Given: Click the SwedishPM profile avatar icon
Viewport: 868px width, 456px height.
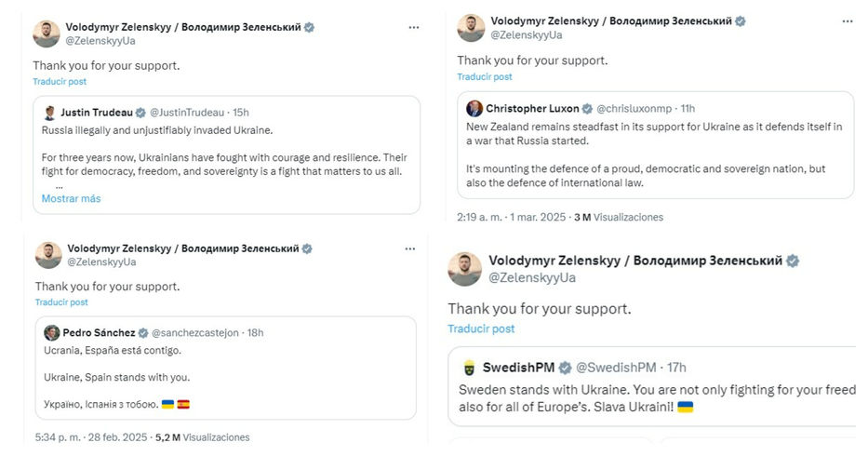Looking at the screenshot, I should pyautogui.click(x=469, y=367).
